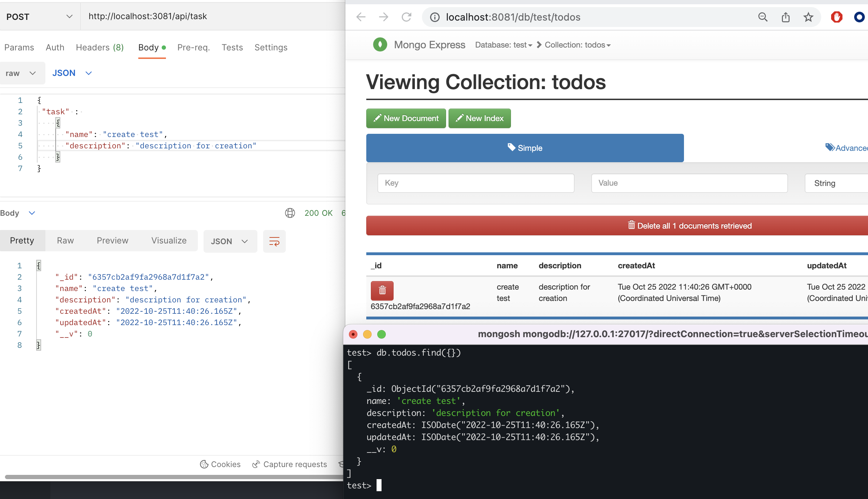Open the Collection: todos dropdown
The image size is (868, 499).
pyautogui.click(x=577, y=45)
